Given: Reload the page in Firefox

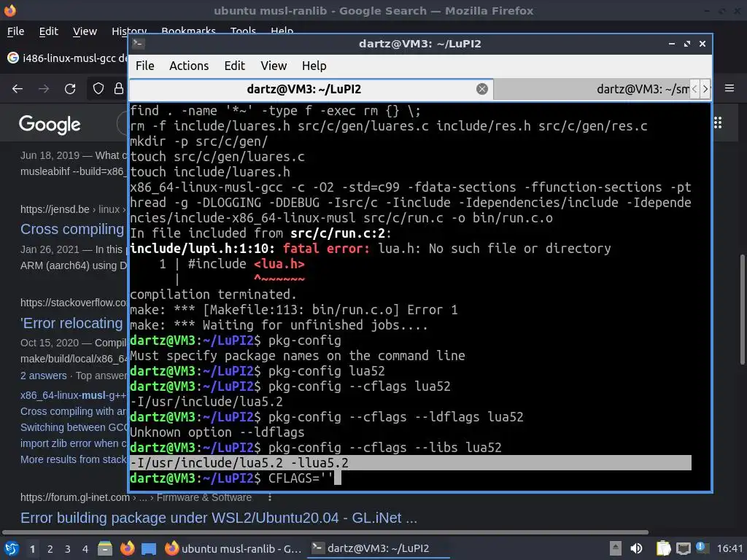Looking at the screenshot, I should tap(70, 88).
